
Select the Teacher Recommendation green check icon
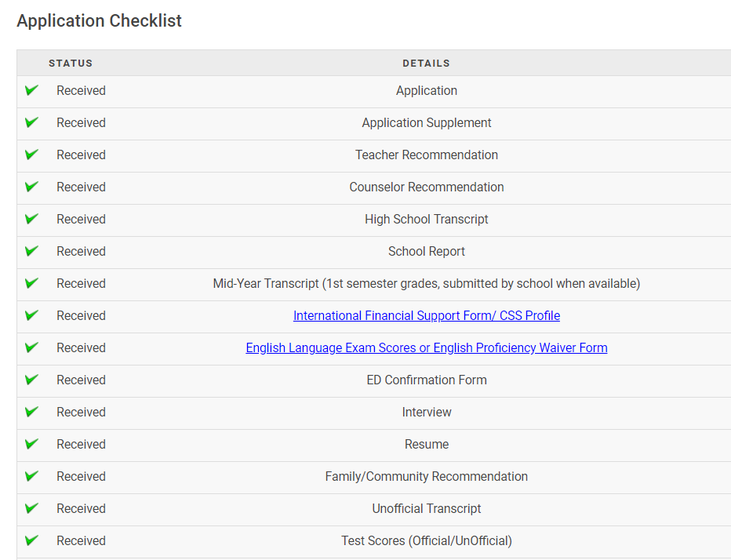(x=31, y=155)
